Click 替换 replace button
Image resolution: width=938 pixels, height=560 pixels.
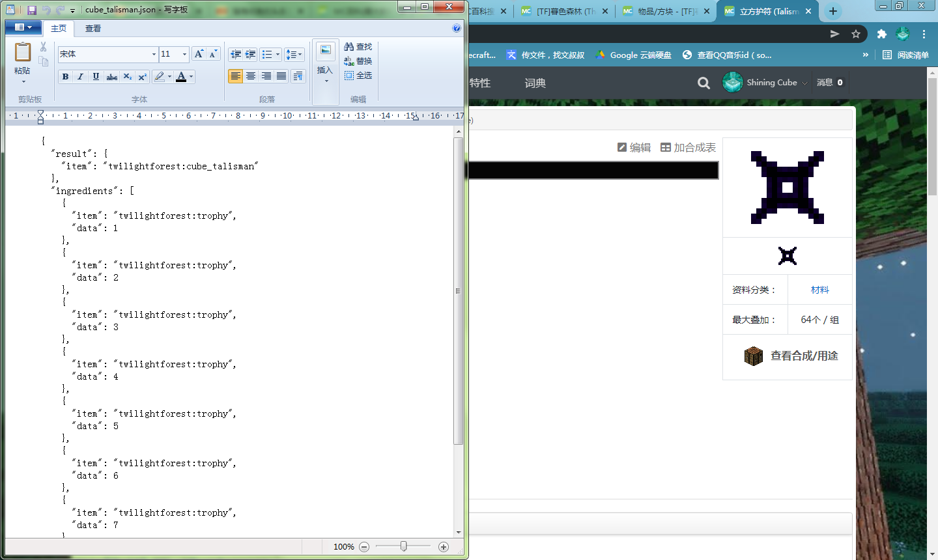[358, 61]
